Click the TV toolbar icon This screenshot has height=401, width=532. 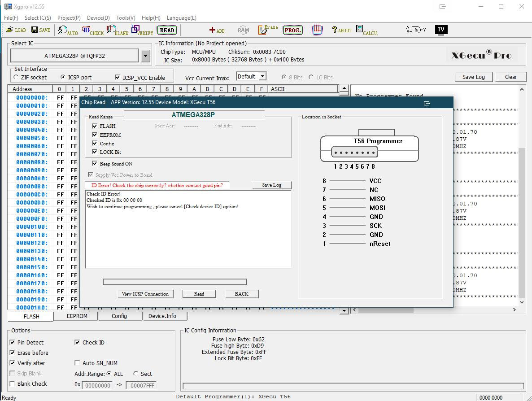441,30
